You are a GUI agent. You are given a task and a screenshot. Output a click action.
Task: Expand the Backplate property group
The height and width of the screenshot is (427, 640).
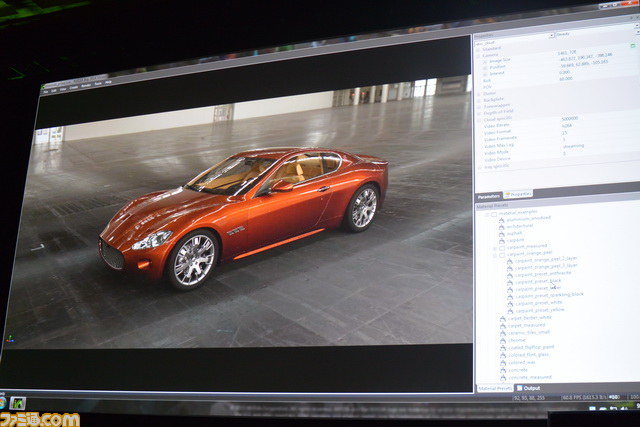click(x=479, y=100)
